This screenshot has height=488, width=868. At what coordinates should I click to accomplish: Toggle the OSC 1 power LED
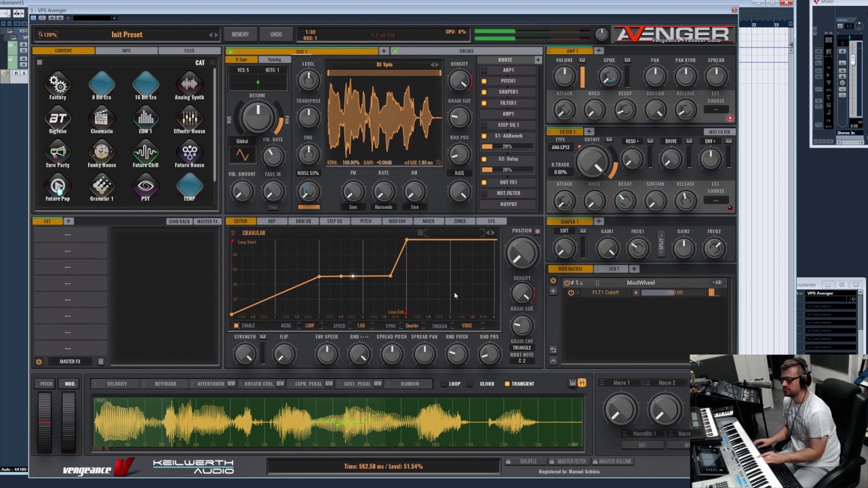[x=230, y=51]
